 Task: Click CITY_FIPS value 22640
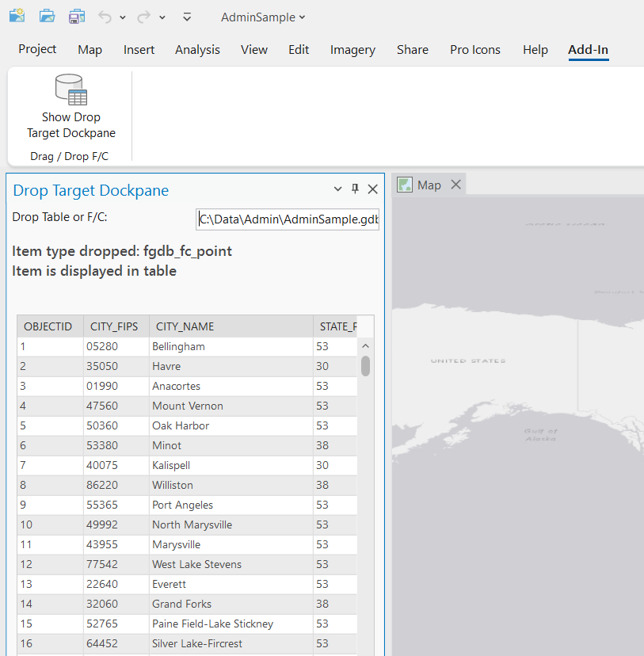tap(116, 584)
